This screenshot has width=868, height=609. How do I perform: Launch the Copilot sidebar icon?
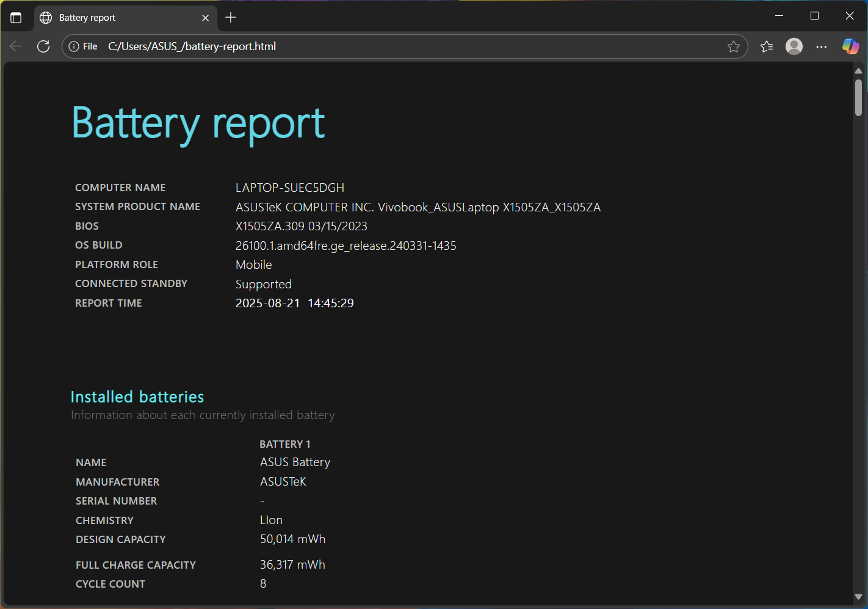click(850, 46)
